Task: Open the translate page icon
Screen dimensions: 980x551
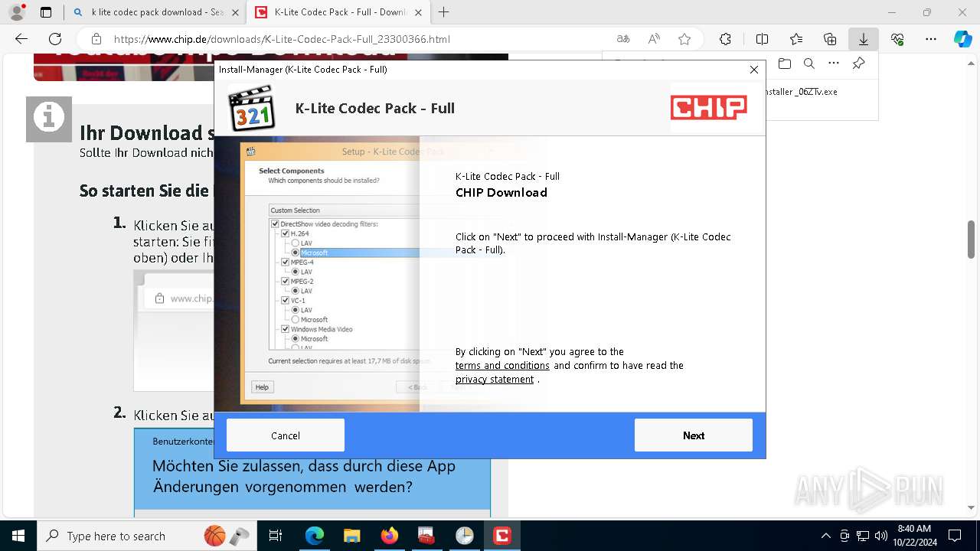Action: point(623,39)
